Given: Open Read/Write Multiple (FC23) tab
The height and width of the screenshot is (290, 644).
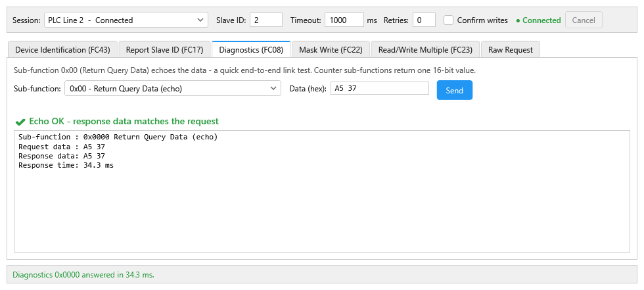Looking at the screenshot, I should point(425,50).
